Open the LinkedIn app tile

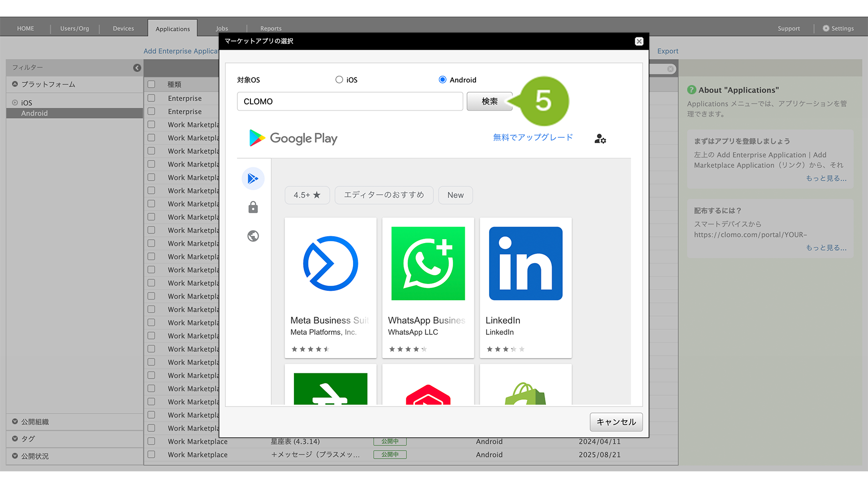pyautogui.click(x=526, y=287)
